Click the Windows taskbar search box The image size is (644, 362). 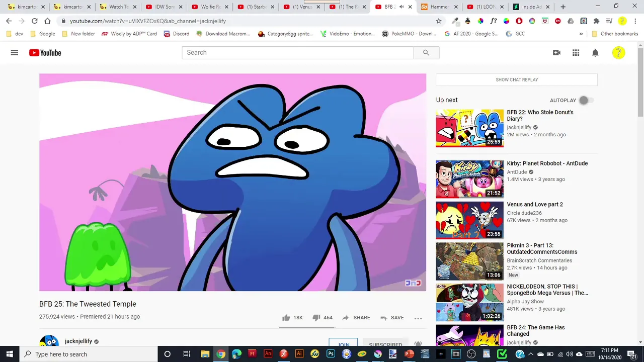(88, 354)
